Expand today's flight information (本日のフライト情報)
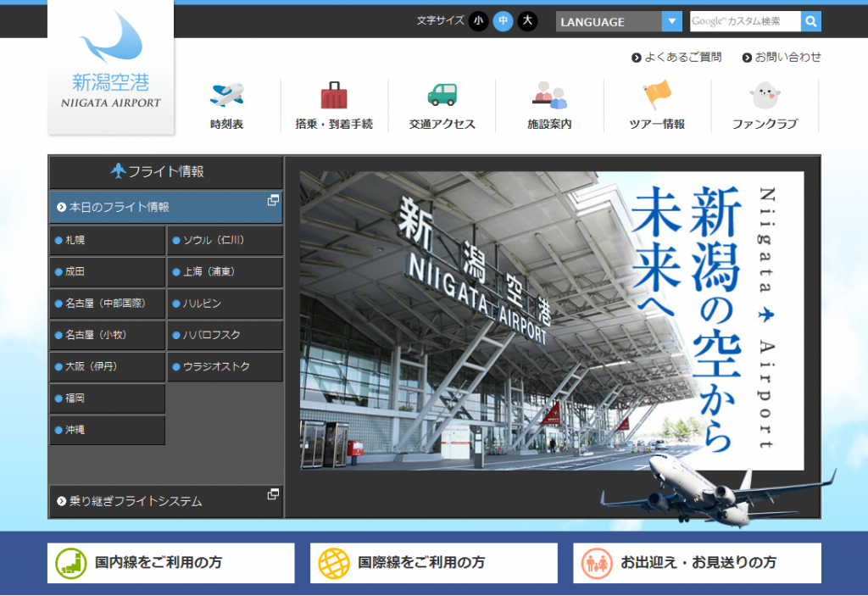868x596 pixels. tap(165, 207)
